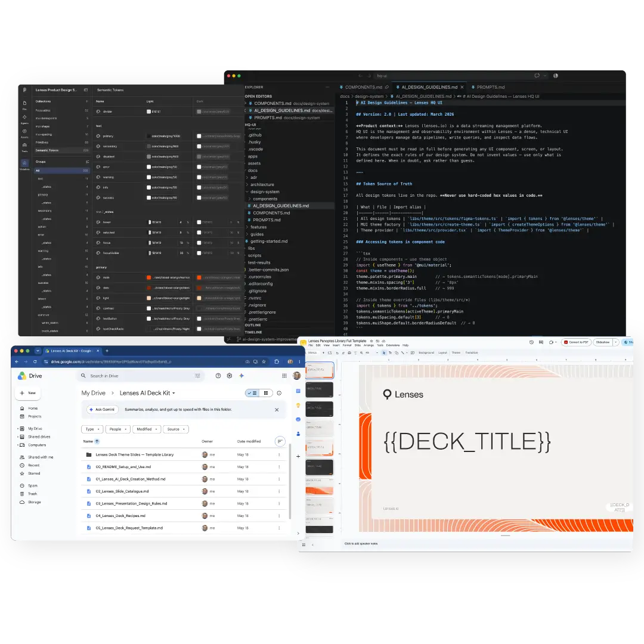Open more actions for 04_Lenses_Deck_Recipes.md row
Viewport: 644px width, 644px height.
pyautogui.click(x=279, y=515)
